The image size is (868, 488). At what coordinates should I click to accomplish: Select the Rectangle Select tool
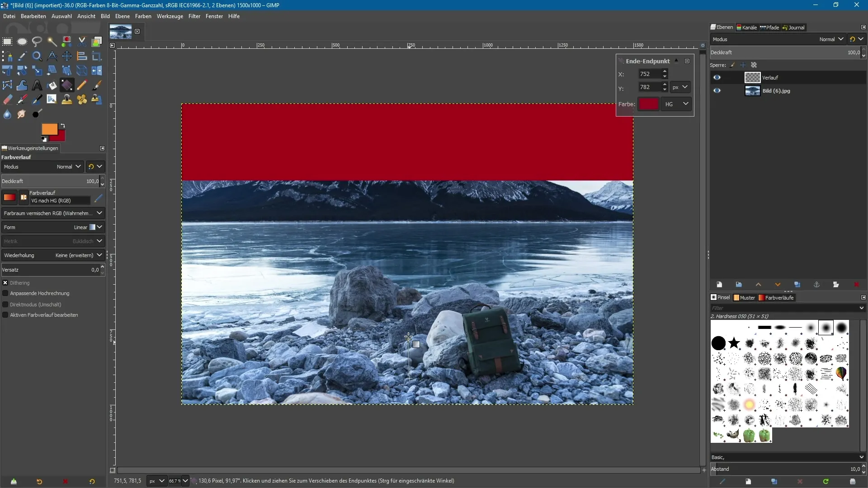pyautogui.click(x=7, y=42)
